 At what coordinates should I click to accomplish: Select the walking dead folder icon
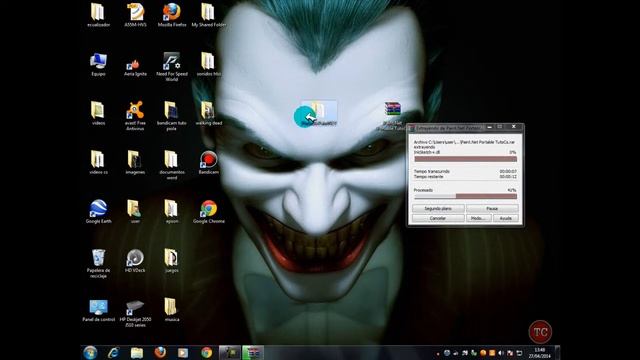208,113
